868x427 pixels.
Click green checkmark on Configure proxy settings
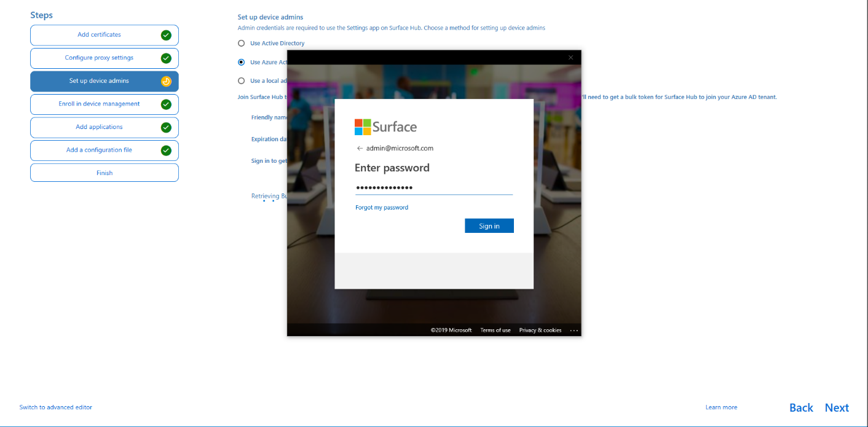click(166, 58)
